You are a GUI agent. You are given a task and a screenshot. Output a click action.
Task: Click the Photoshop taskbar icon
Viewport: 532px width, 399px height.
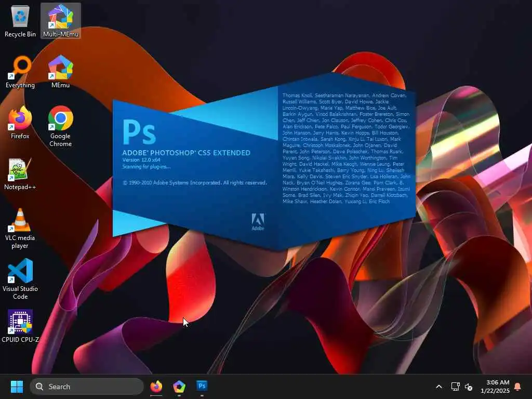tap(202, 387)
